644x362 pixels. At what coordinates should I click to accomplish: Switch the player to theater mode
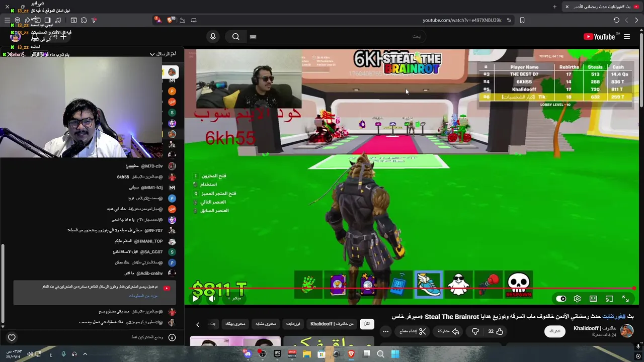coord(593,299)
